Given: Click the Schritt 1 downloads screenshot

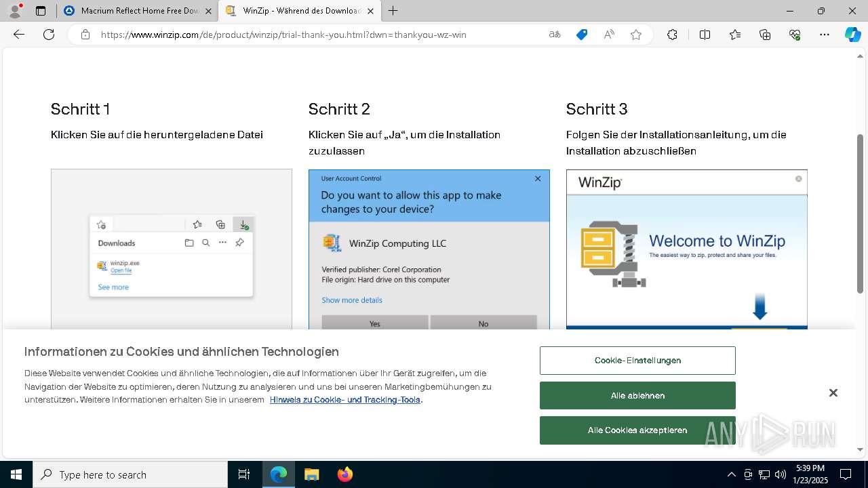Looking at the screenshot, I should [x=172, y=249].
